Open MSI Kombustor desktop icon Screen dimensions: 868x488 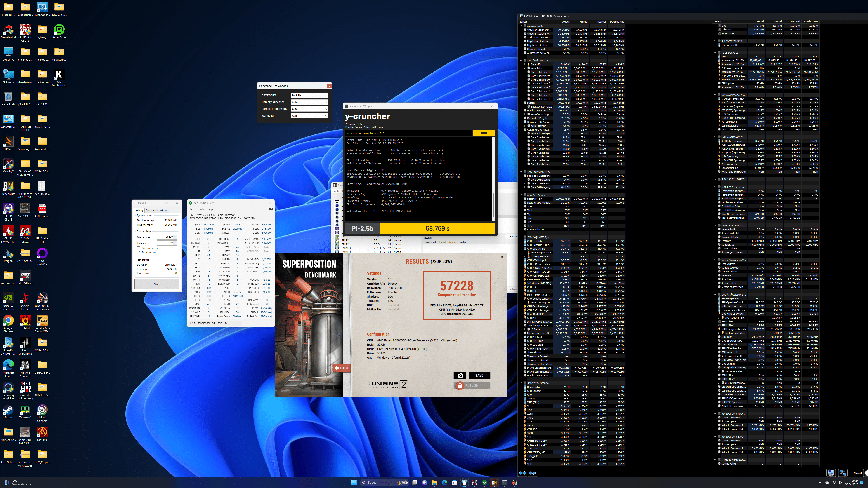(x=59, y=78)
